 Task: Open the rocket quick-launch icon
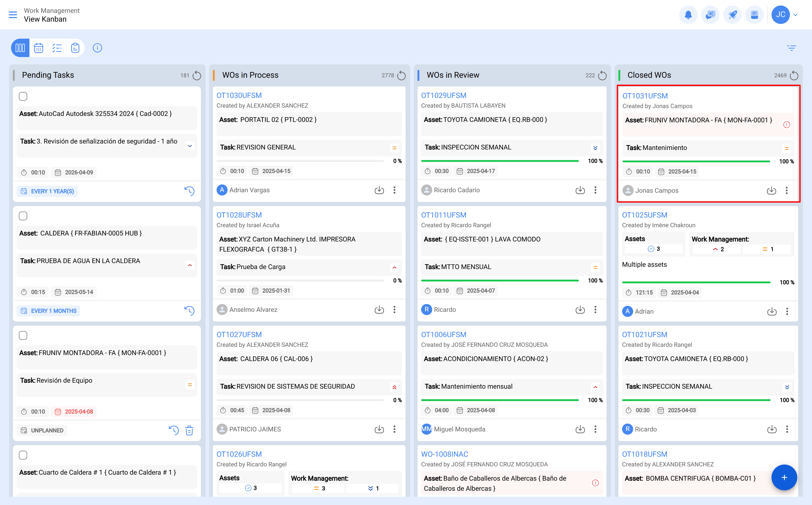[x=732, y=15]
